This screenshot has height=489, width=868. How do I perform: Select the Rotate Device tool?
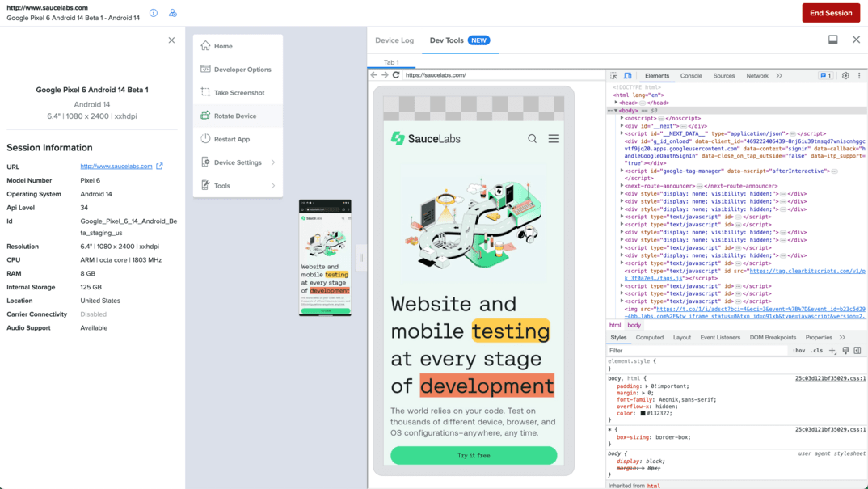click(238, 116)
